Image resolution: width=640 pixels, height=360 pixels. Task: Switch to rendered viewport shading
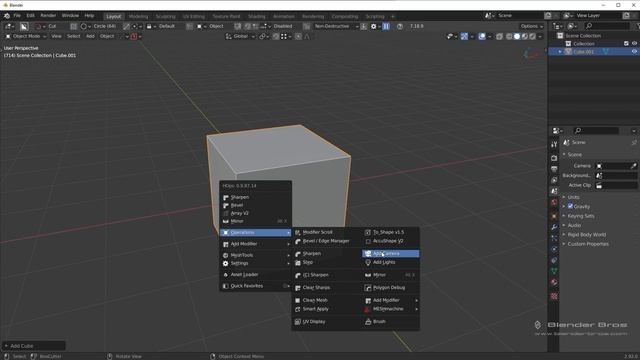click(x=532, y=36)
